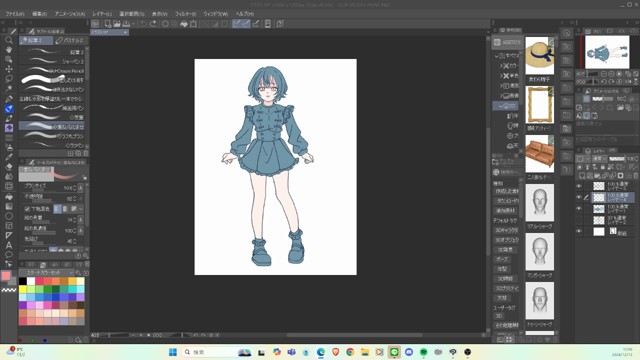This screenshot has height=360, width=640.
Task: Click the delete sub tool trash icon
Action: 86,153
